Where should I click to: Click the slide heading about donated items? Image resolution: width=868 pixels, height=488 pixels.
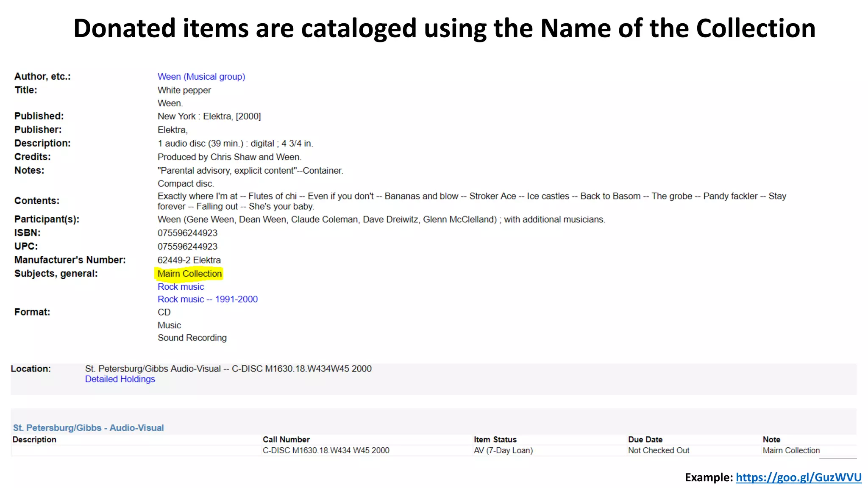pyautogui.click(x=444, y=28)
